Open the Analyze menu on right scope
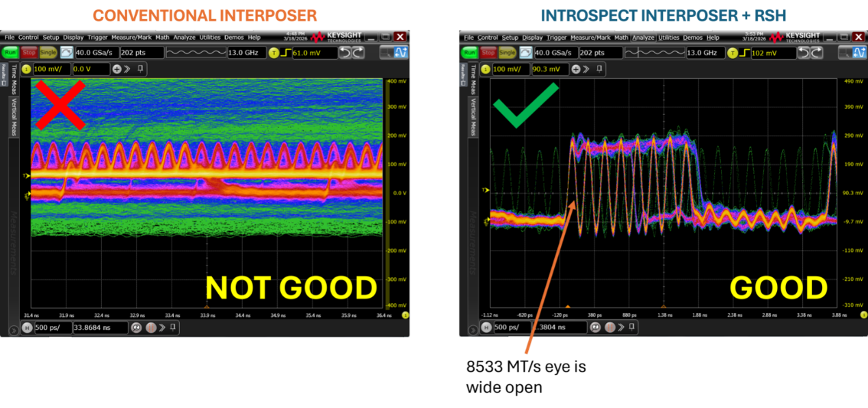The width and height of the screenshot is (868, 408). pos(643,38)
